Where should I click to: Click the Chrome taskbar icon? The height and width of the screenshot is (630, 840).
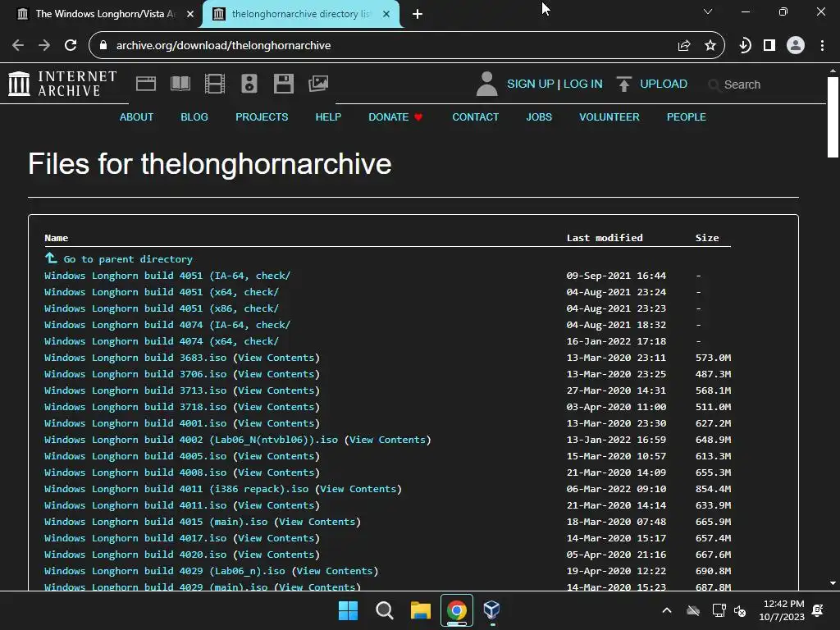pos(457,610)
